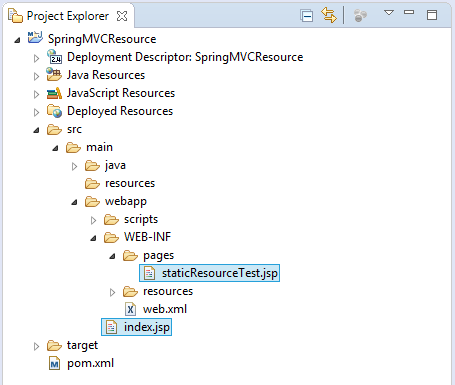Image resolution: width=455 pixels, height=385 pixels.
Task: Expand the Java Resources node
Action: point(36,76)
